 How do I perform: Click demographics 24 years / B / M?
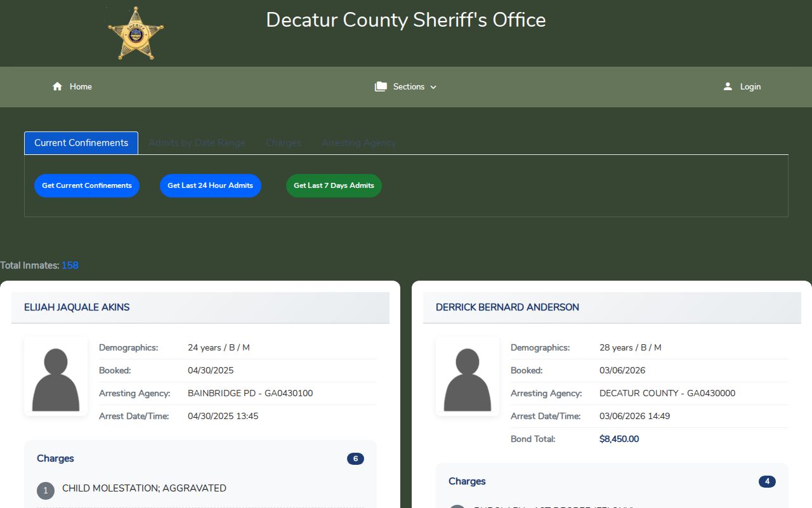tap(219, 347)
